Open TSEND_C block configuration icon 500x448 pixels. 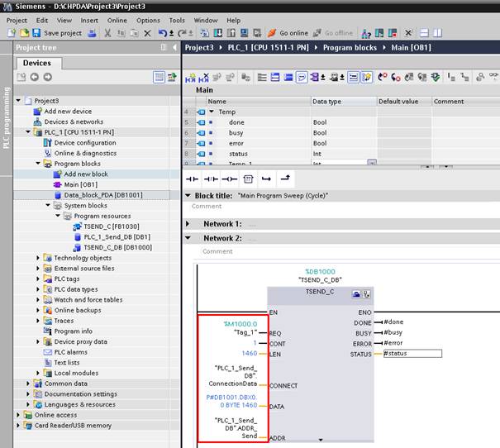(356, 293)
